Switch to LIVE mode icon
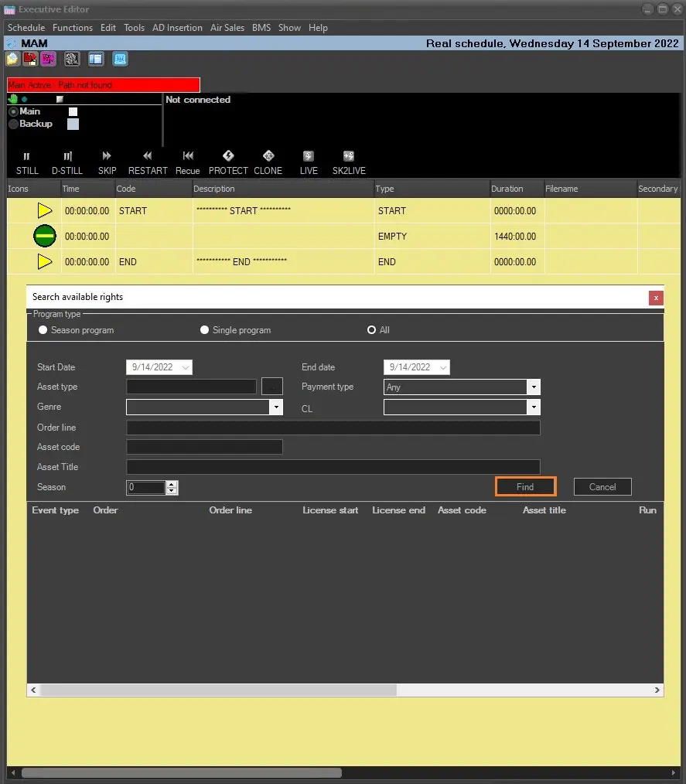The height and width of the screenshot is (784, 686). (x=309, y=156)
